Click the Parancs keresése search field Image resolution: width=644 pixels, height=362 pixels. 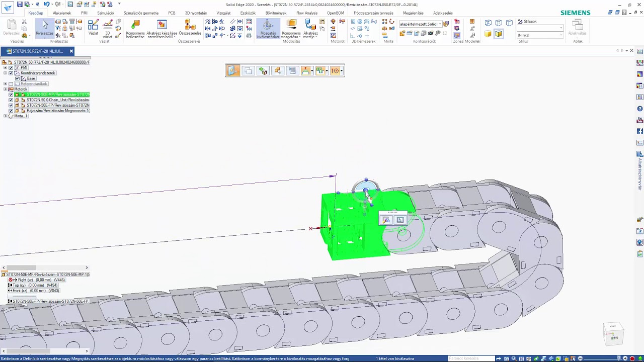click(x=471, y=358)
